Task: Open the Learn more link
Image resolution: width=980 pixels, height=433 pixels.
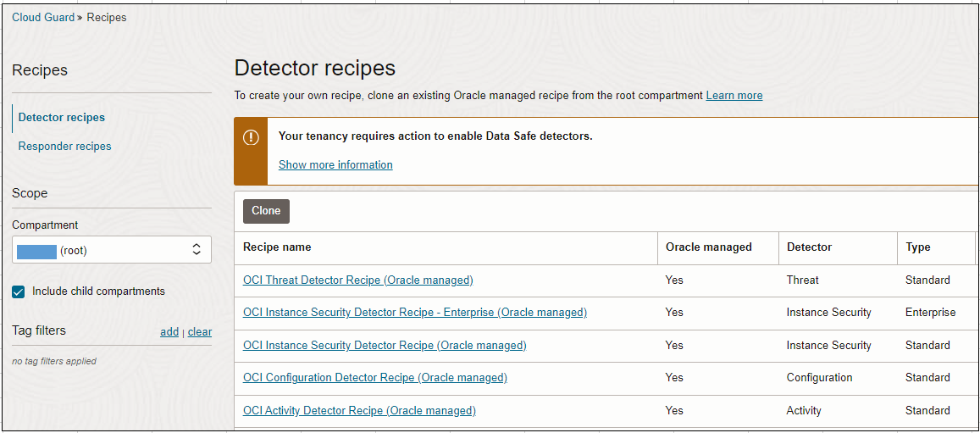Action: (x=734, y=96)
